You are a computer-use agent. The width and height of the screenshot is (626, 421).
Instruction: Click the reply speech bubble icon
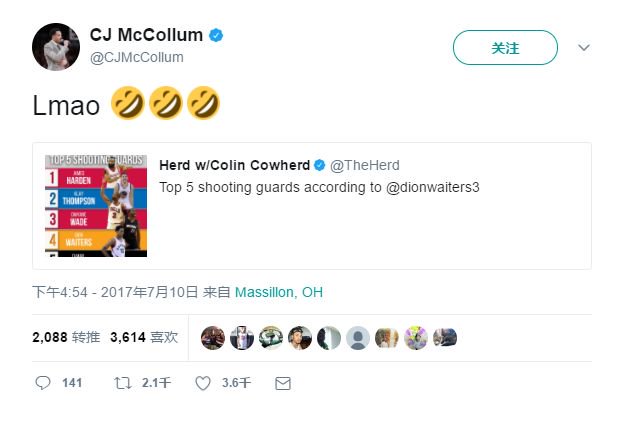pyautogui.click(x=43, y=383)
